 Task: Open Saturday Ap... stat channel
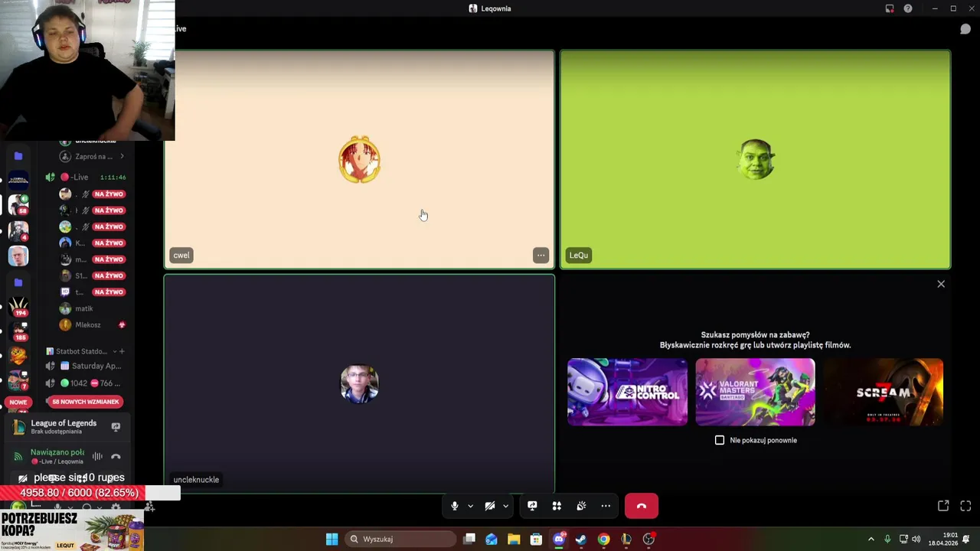pyautogui.click(x=86, y=366)
